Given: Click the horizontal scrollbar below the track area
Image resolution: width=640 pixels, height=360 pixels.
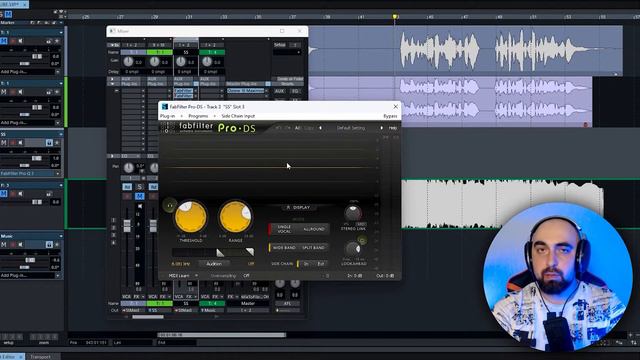Looking at the screenshot, I should point(222,335).
